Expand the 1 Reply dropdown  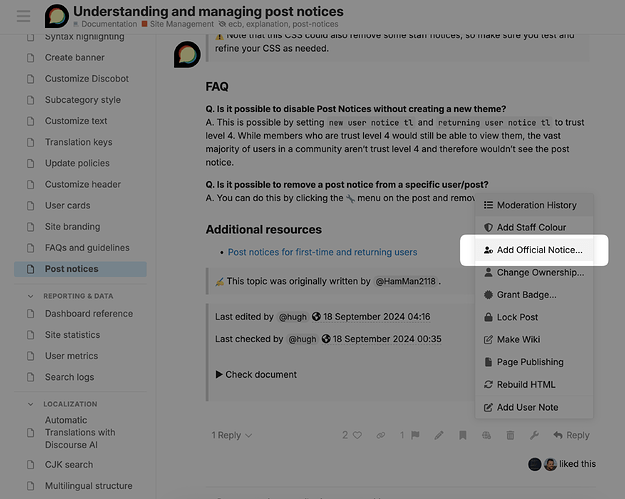point(232,435)
